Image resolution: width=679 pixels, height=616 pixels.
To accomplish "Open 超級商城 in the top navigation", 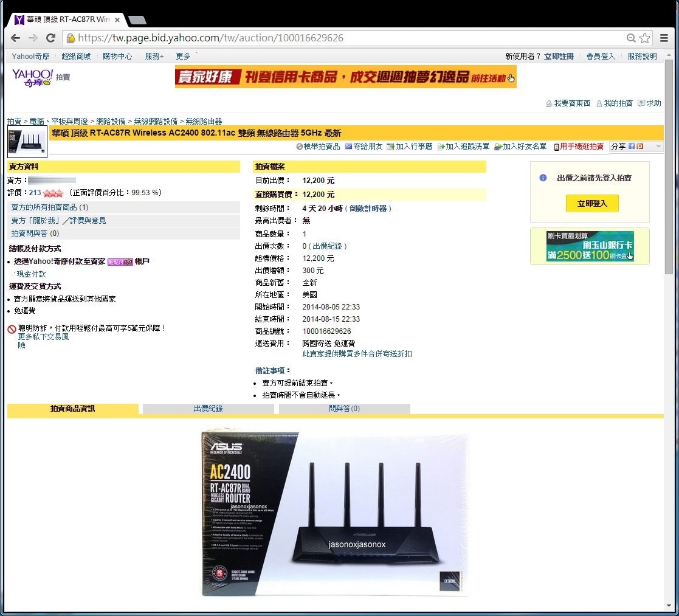I will click(76, 57).
